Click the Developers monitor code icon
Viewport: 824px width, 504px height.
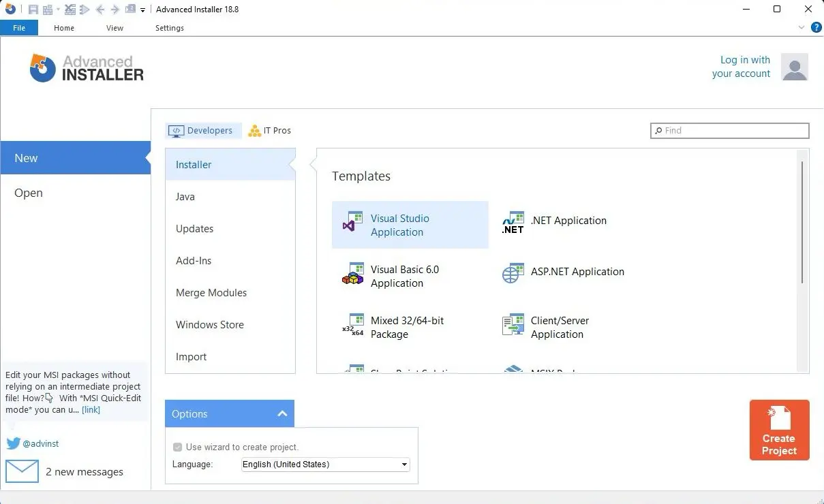177,131
